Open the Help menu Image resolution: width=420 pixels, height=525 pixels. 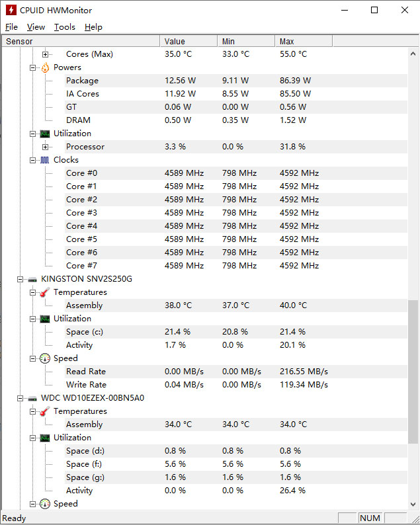click(x=93, y=27)
